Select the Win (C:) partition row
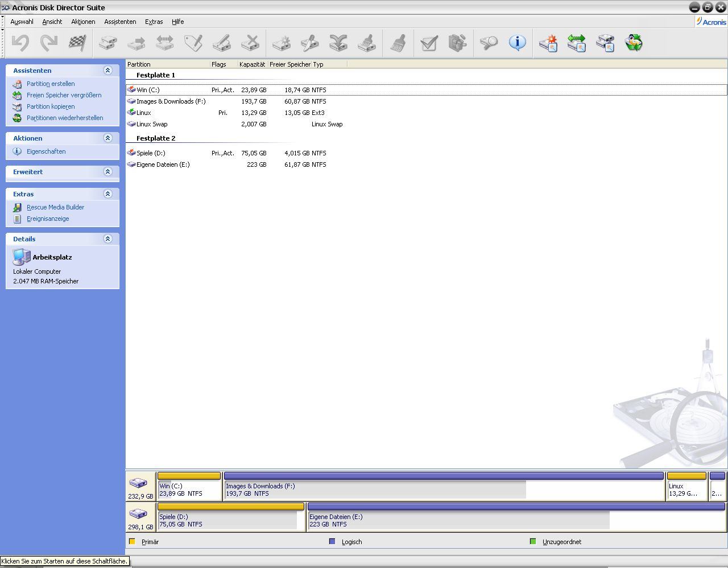 [x=426, y=90]
